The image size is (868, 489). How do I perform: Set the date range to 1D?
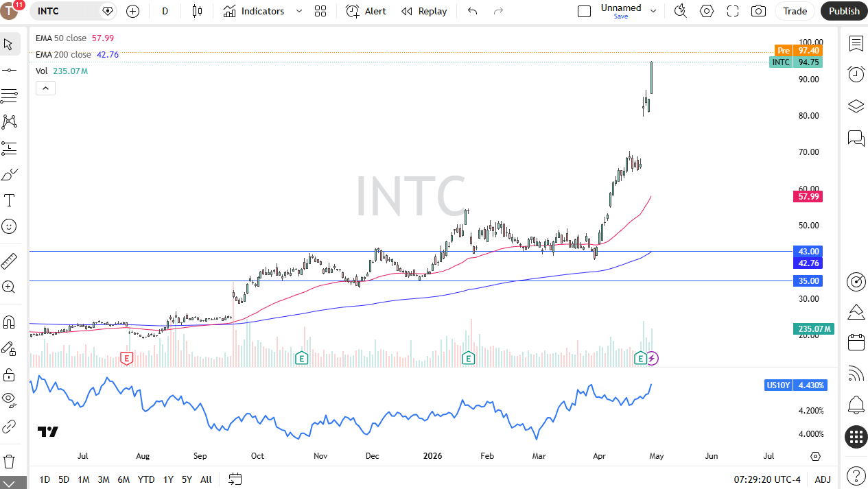45,479
